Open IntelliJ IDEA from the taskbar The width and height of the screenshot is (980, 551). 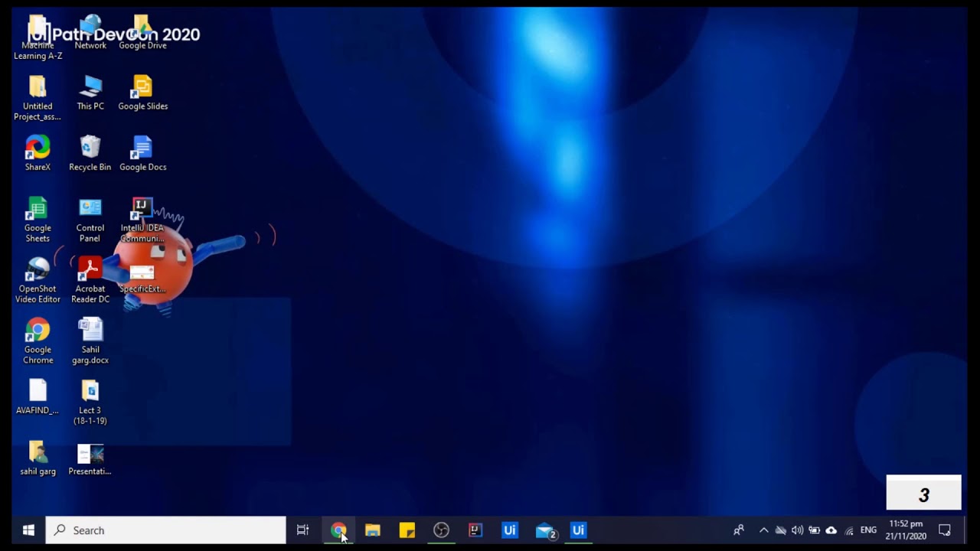point(475,530)
